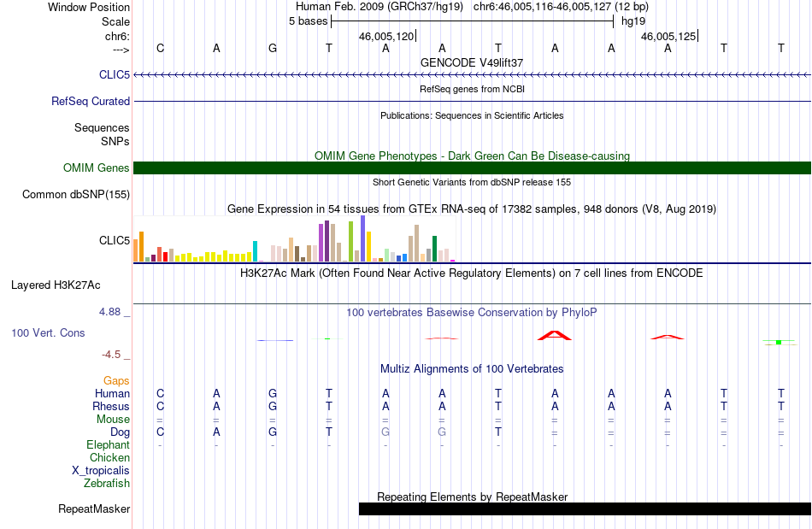Click the CLIC5 label beside the GTEx chart
Viewport: 812px width, 529px height.
[115, 240]
